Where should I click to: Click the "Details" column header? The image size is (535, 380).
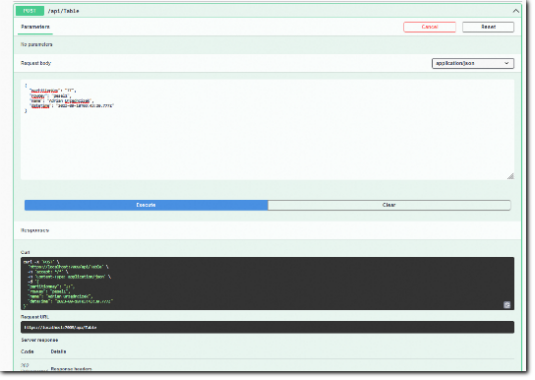pyautogui.click(x=58, y=351)
